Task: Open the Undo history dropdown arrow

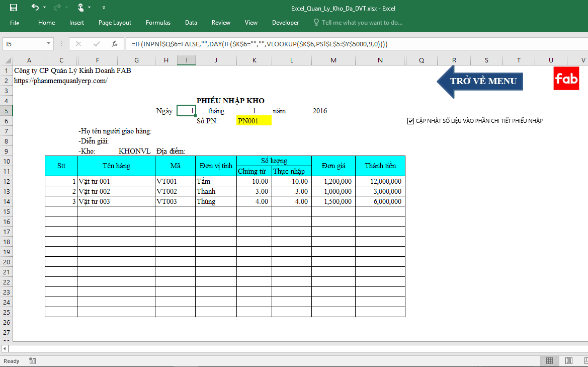Action: tap(44, 8)
